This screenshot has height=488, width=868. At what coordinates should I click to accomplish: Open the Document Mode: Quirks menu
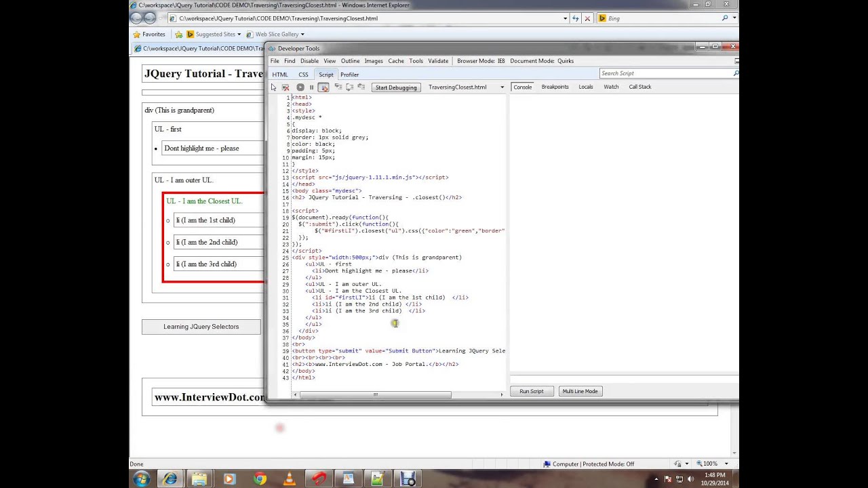tap(542, 61)
